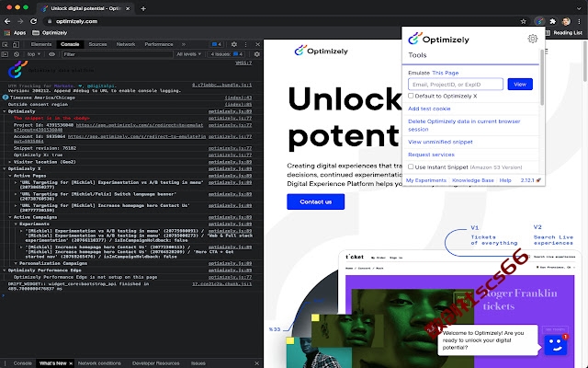This screenshot has height=368, width=588.
Task: Go back with the browser back arrow
Action: tap(7, 21)
